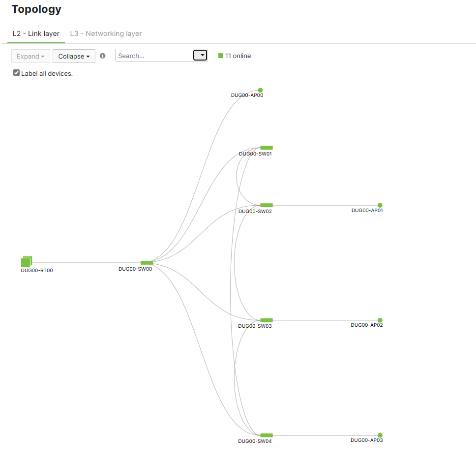Viewport: 476px width, 468px height.
Task: Click the DUG00-AP01 access point dot
Action: click(x=380, y=205)
